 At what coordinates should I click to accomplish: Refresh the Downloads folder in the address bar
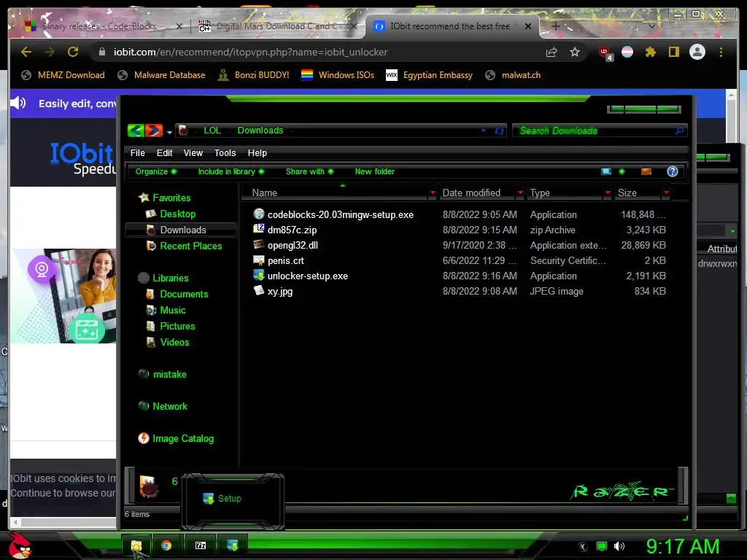(x=499, y=131)
